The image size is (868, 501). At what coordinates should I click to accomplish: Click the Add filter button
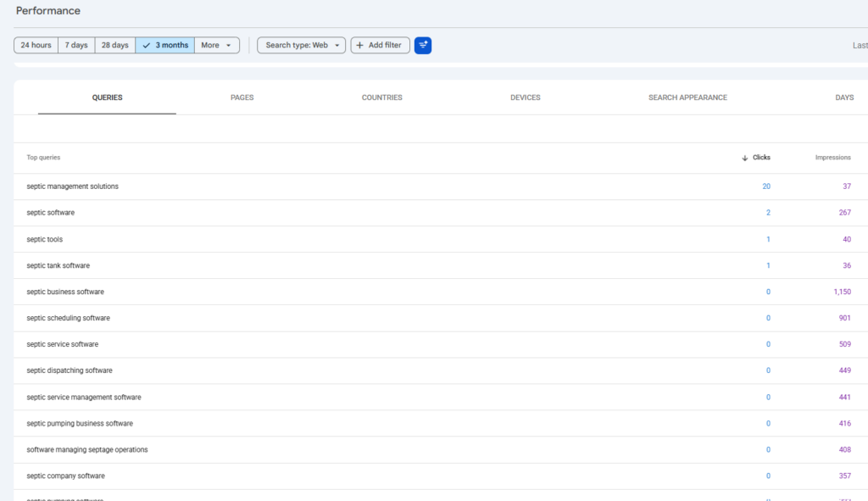click(x=381, y=46)
